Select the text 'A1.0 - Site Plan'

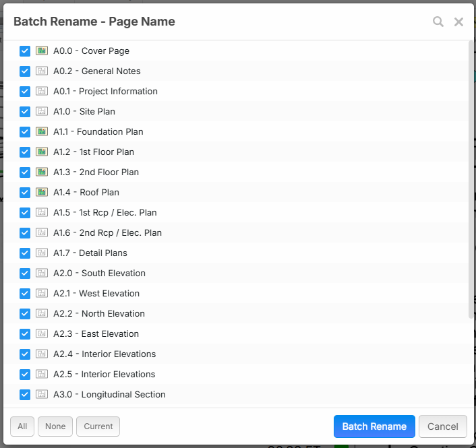84,111
